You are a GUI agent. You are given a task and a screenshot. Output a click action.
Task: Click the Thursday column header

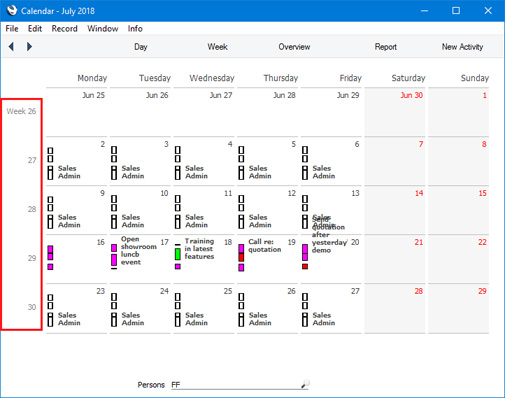coord(281,78)
